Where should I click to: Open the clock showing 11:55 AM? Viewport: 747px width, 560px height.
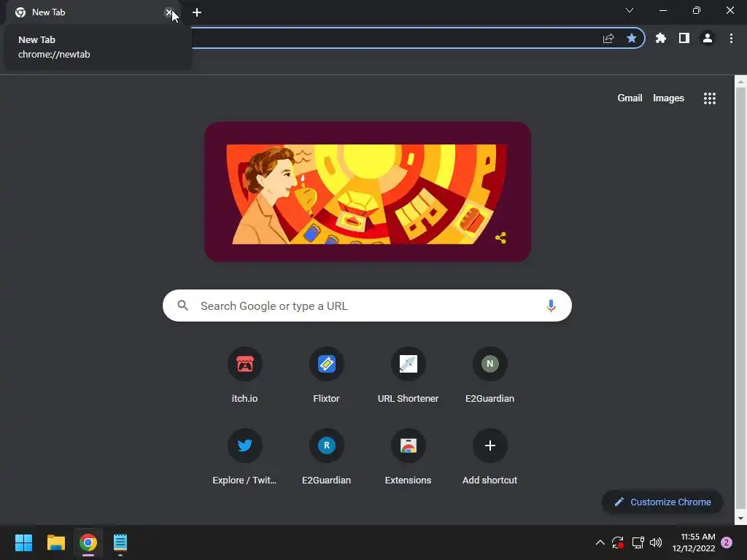(694, 542)
